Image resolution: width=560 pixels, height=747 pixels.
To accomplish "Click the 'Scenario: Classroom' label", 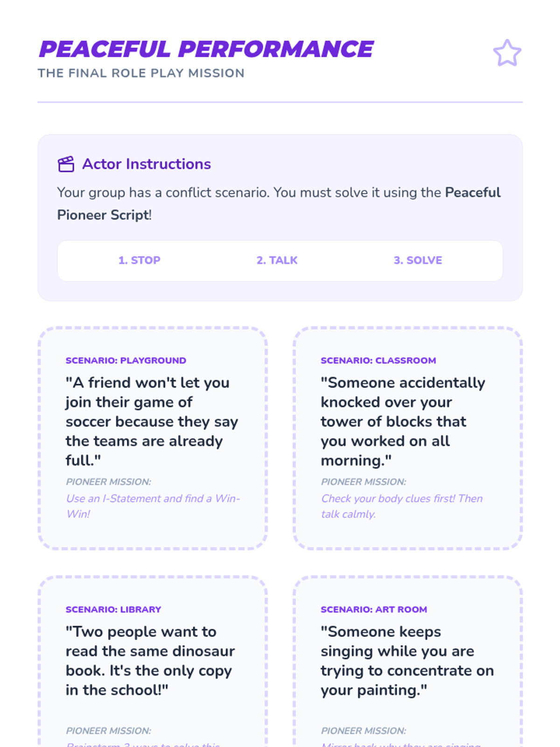I will click(378, 360).
